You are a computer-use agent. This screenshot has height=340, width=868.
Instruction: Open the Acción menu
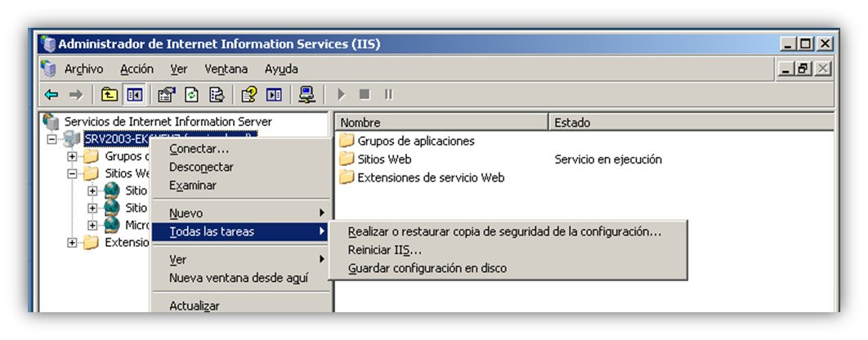(x=136, y=69)
